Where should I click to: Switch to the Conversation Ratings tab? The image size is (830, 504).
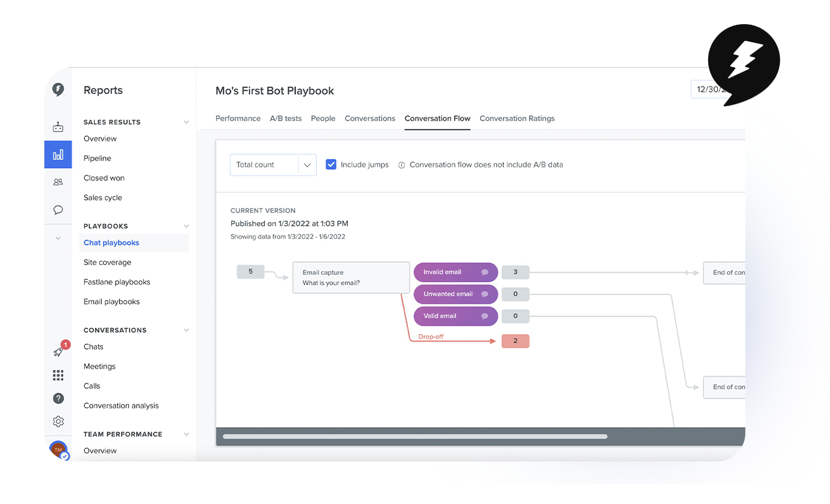(517, 119)
